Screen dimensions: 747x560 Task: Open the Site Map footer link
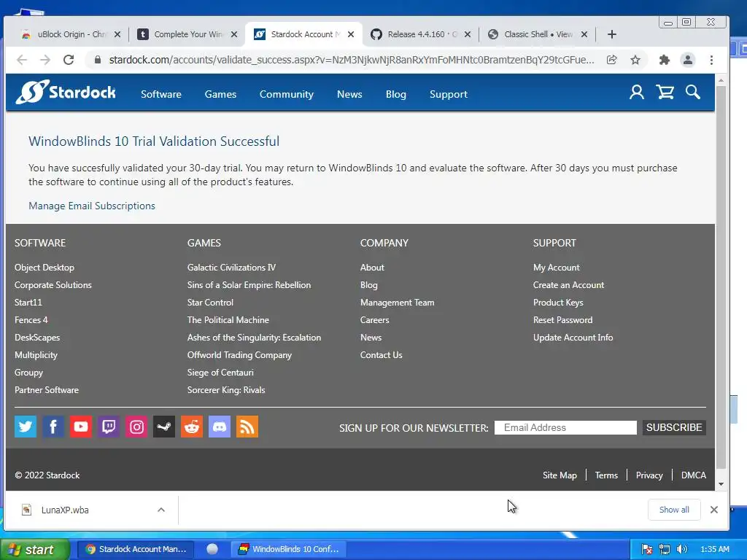click(x=560, y=475)
